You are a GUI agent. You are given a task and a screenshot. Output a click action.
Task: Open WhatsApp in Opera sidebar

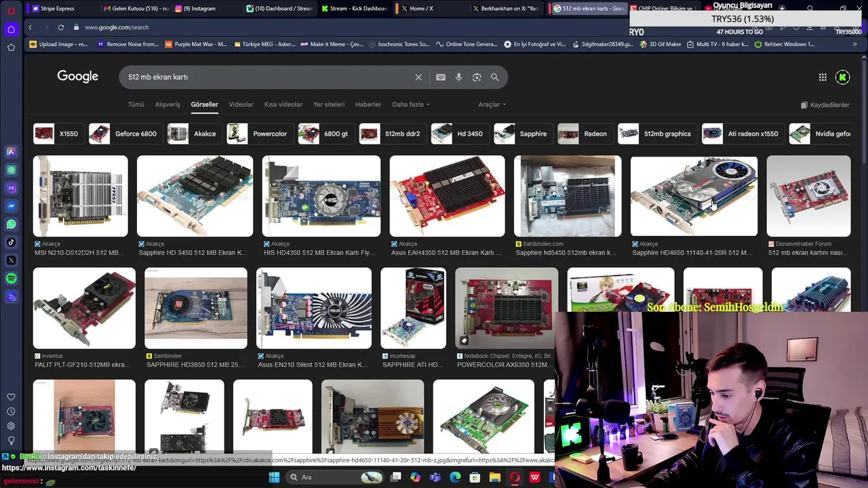coord(11,224)
